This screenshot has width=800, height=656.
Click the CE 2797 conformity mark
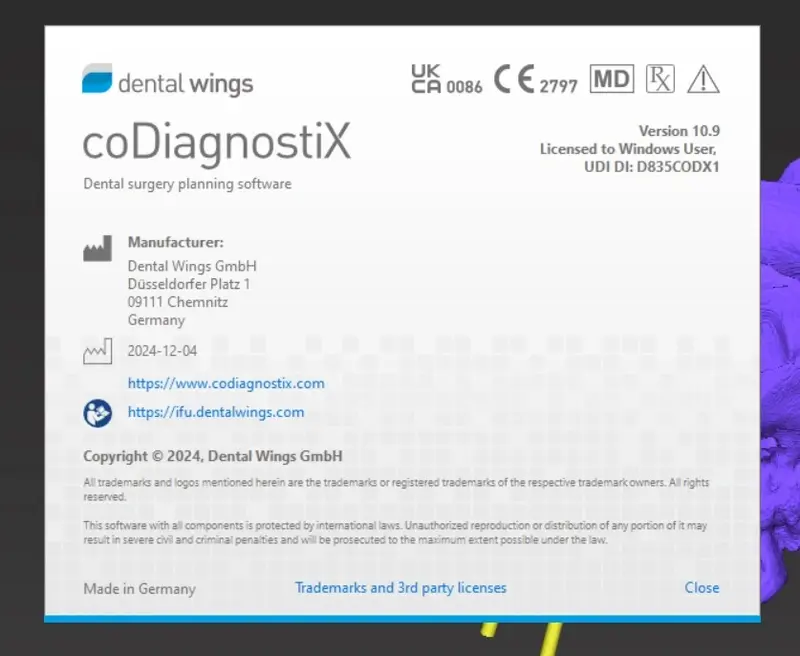point(535,80)
